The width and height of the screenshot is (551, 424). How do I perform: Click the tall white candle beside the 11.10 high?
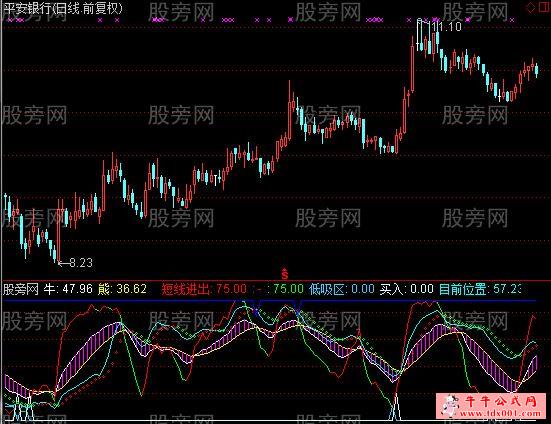420,34
